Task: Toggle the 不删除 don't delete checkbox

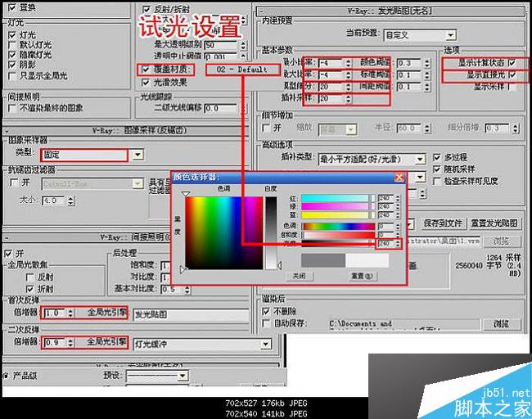Action: (x=266, y=311)
